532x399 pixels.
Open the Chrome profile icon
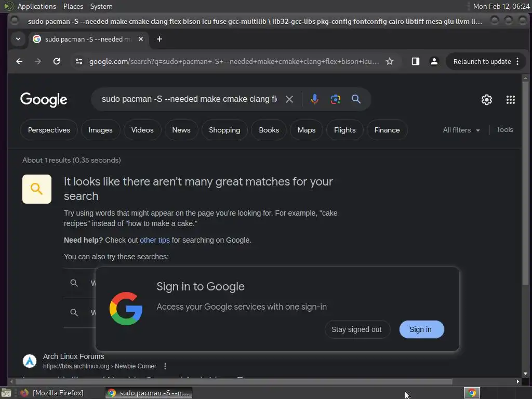[434, 61]
